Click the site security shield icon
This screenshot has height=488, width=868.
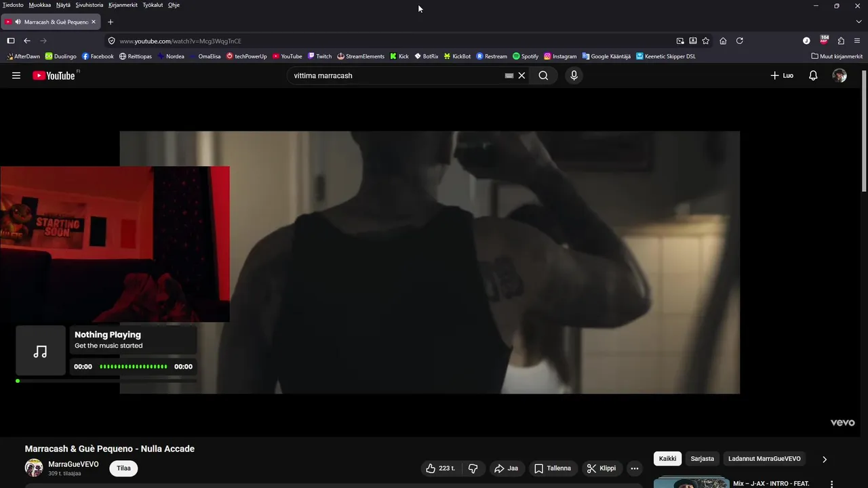click(111, 41)
